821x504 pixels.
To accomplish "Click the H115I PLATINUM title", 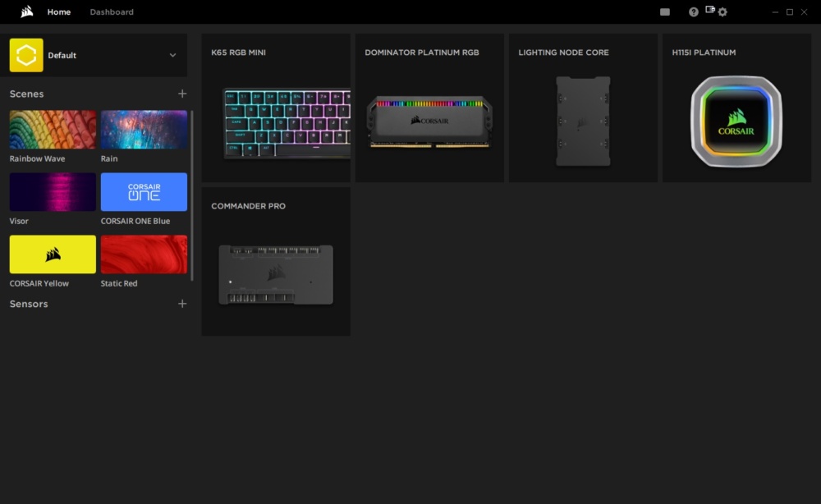I will click(704, 53).
